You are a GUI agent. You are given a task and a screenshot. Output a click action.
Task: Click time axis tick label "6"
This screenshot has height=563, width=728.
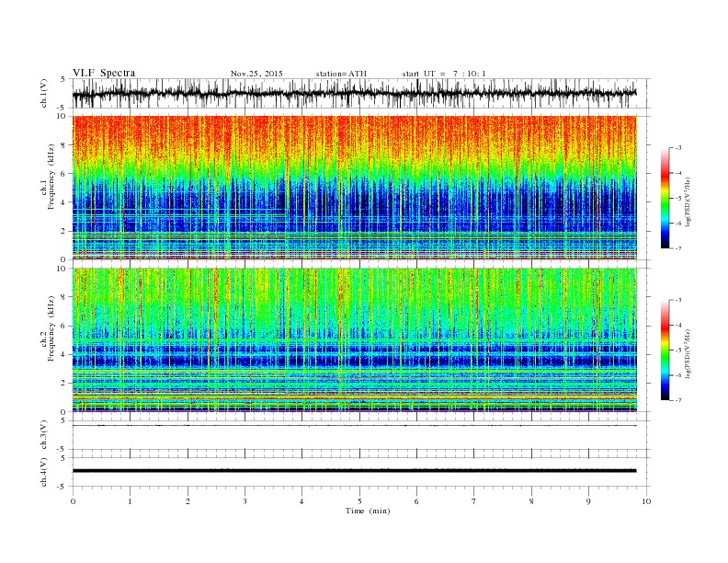pos(416,501)
